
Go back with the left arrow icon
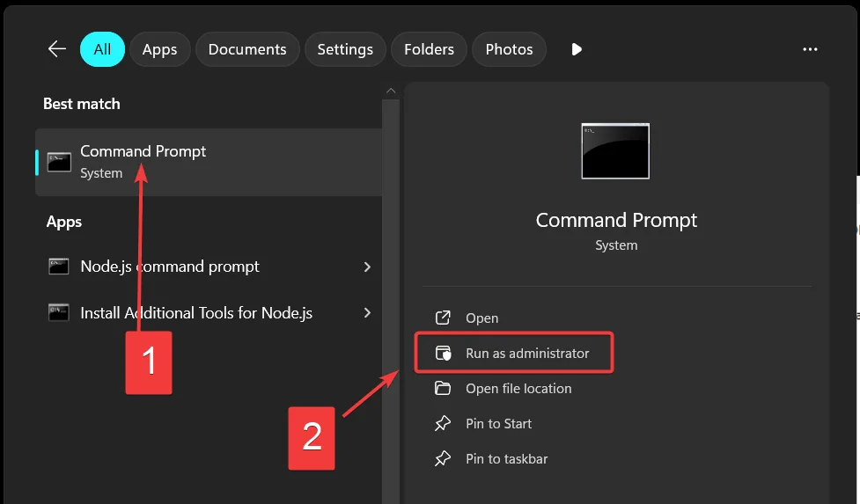click(57, 49)
